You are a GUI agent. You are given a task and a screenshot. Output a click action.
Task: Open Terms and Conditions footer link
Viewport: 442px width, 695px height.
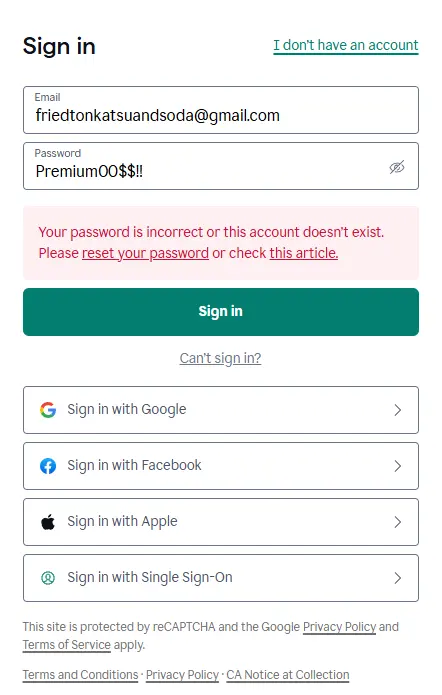(81, 675)
